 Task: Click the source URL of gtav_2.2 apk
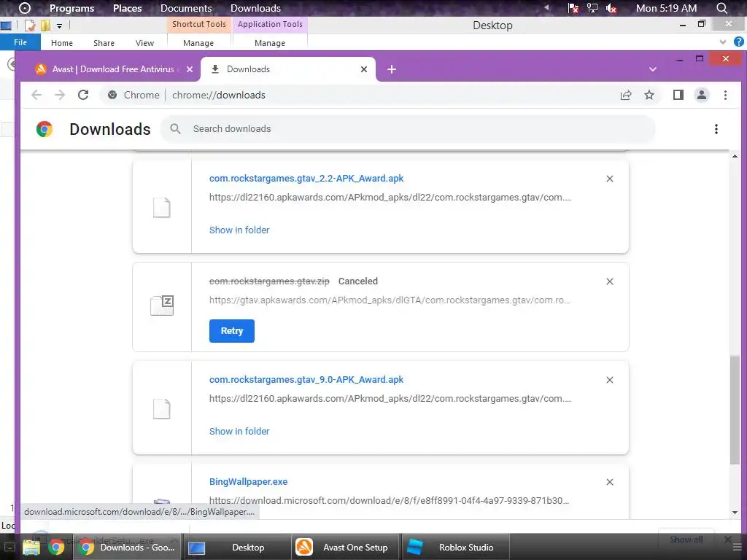(390, 197)
